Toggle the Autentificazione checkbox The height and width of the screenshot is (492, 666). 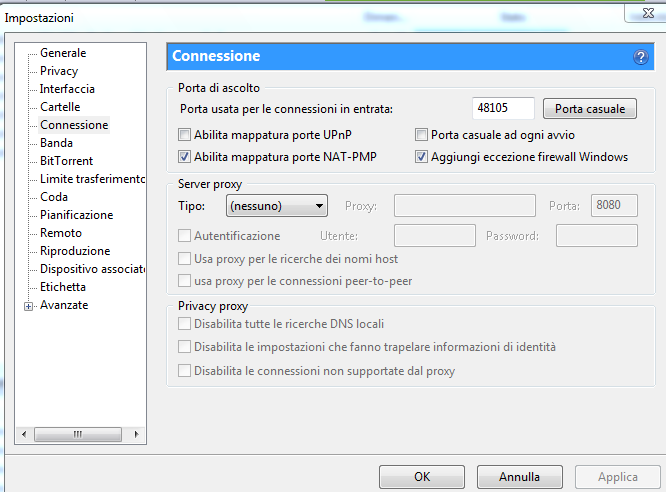tap(184, 236)
